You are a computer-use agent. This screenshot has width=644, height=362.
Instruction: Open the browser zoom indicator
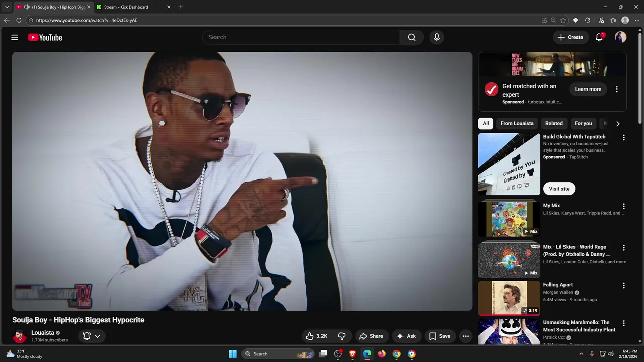[553, 20]
